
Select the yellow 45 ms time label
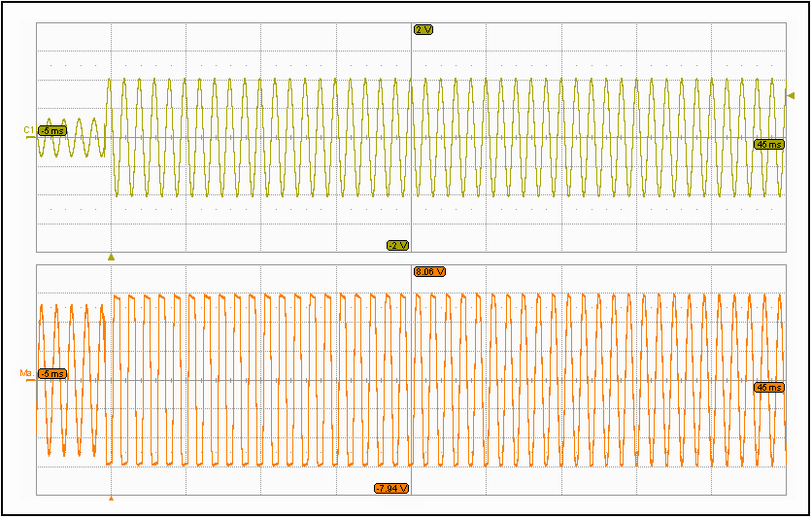click(x=768, y=144)
